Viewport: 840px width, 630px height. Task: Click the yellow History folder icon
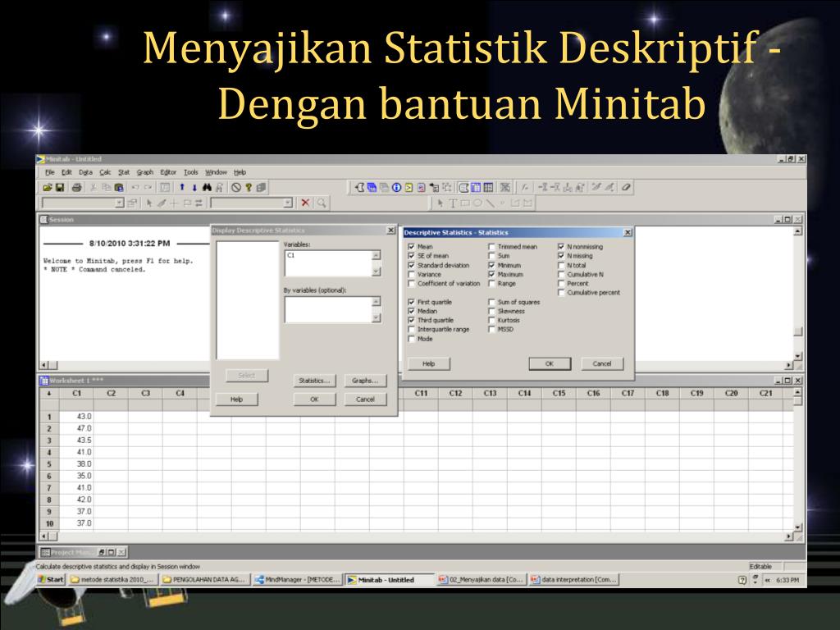[x=409, y=188]
